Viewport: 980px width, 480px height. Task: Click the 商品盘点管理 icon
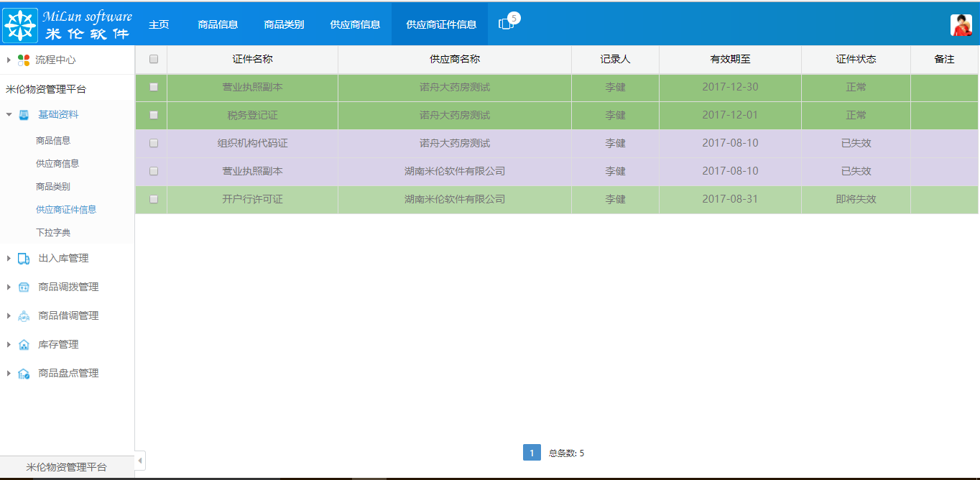pos(22,372)
